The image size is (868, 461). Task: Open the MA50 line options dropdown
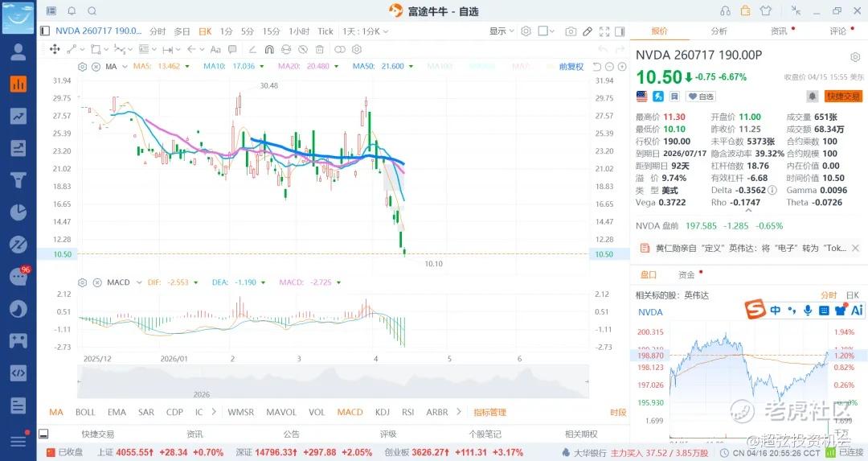coord(411,67)
